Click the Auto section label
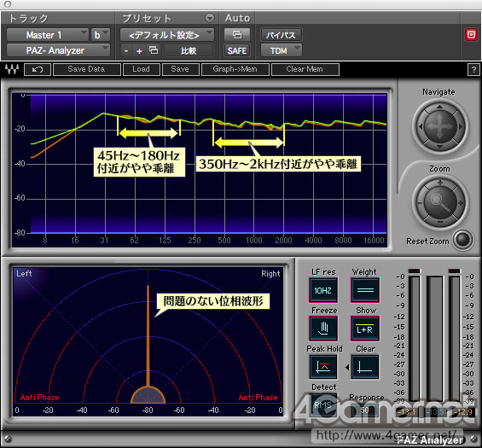The height and width of the screenshot is (448, 482). (237, 18)
